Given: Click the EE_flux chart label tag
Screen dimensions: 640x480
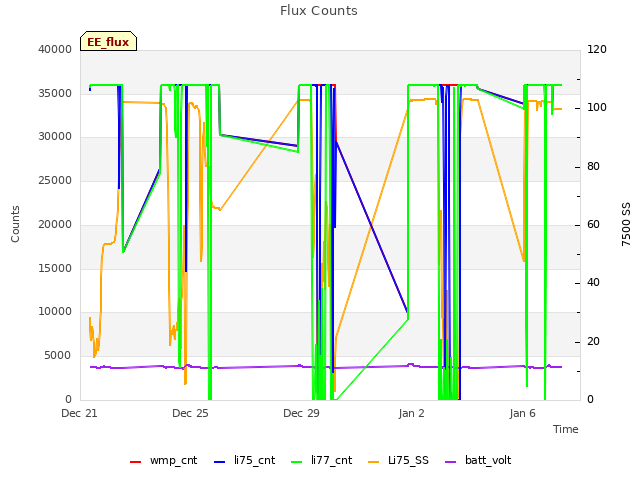Looking at the screenshot, I should coord(108,41).
